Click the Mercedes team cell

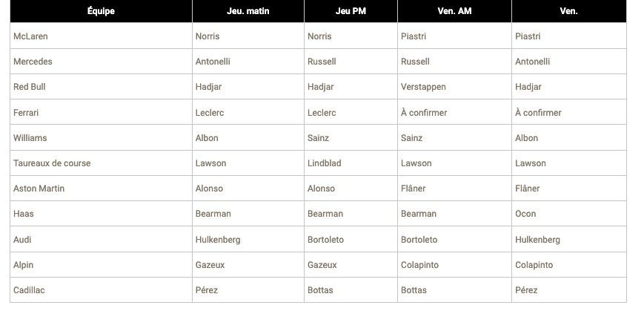33,62
